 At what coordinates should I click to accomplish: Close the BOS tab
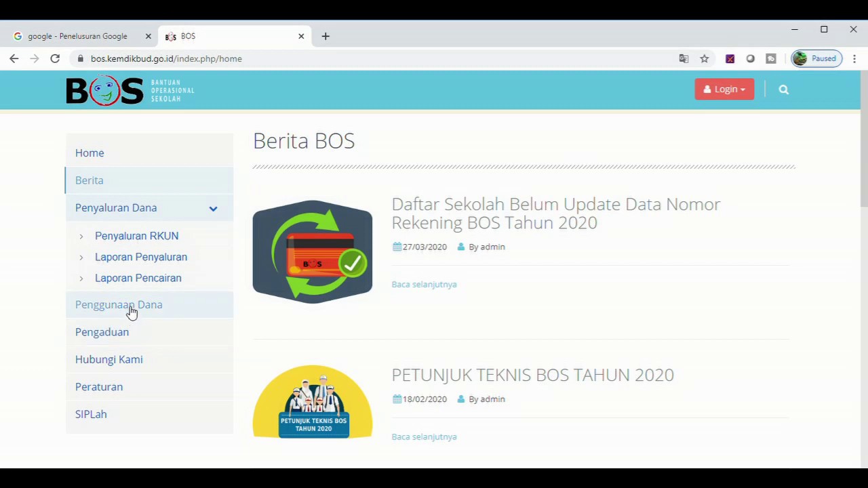coord(301,36)
